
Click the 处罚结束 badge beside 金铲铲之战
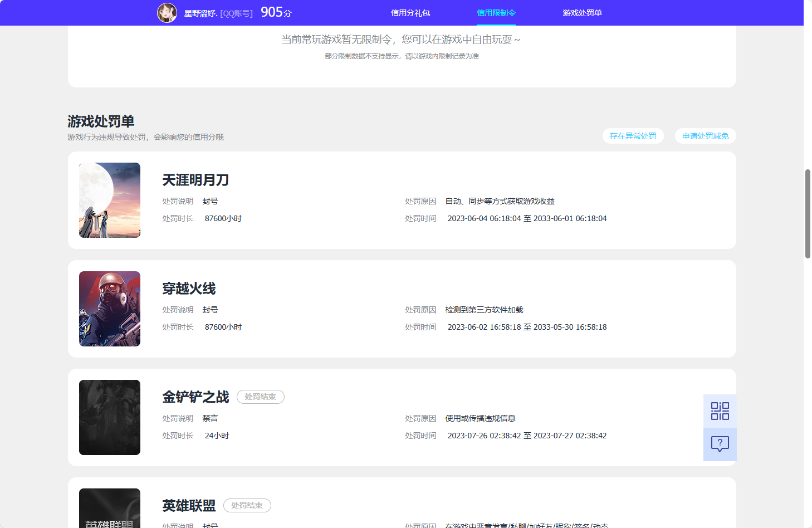click(260, 397)
